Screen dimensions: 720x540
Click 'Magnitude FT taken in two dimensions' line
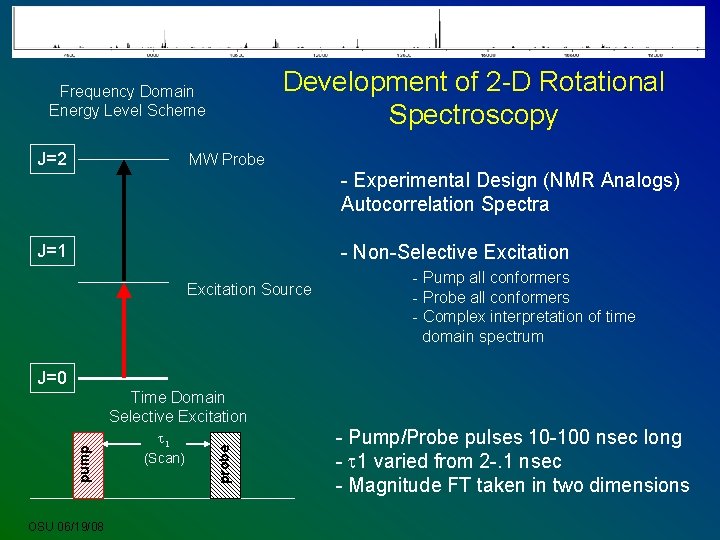512,485
